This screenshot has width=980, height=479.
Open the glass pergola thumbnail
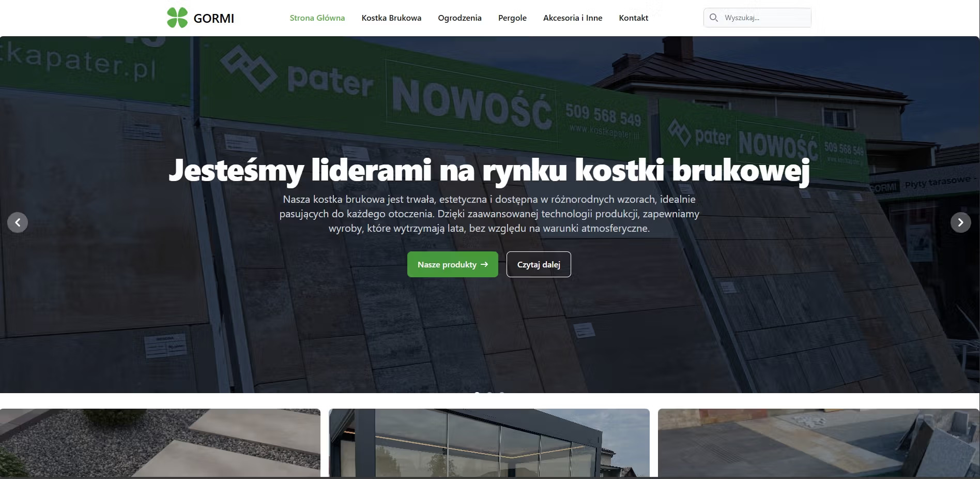(489, 443)
